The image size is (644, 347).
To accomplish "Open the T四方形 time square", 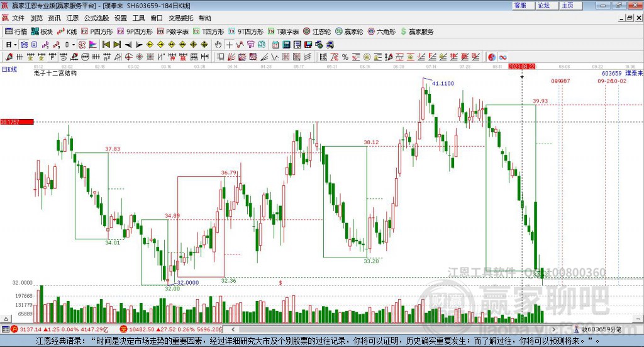I will (209, 31).
